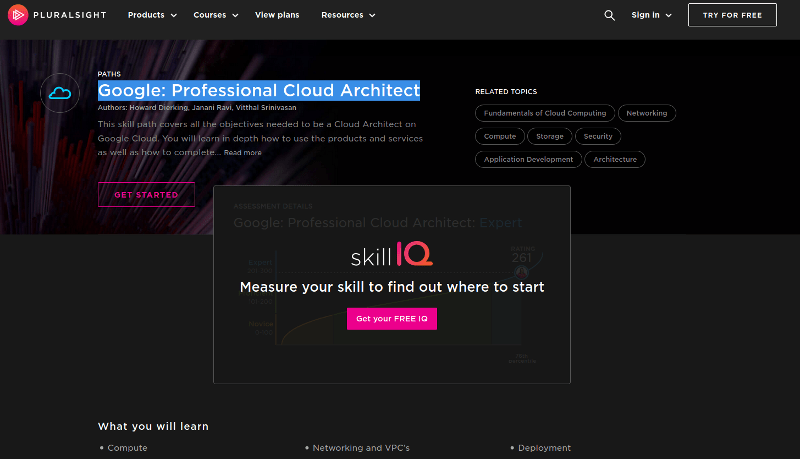
Task: Click Sign in
Action: coord(645,15)
